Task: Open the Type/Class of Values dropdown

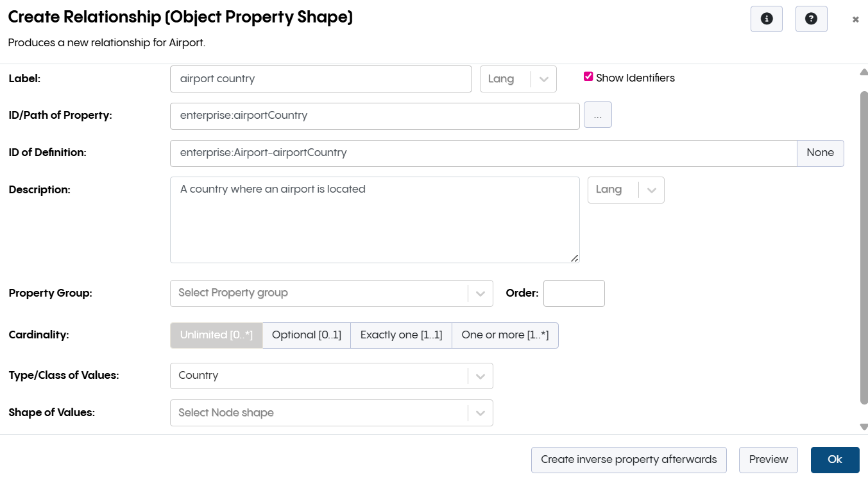Action: click(331, 376)
